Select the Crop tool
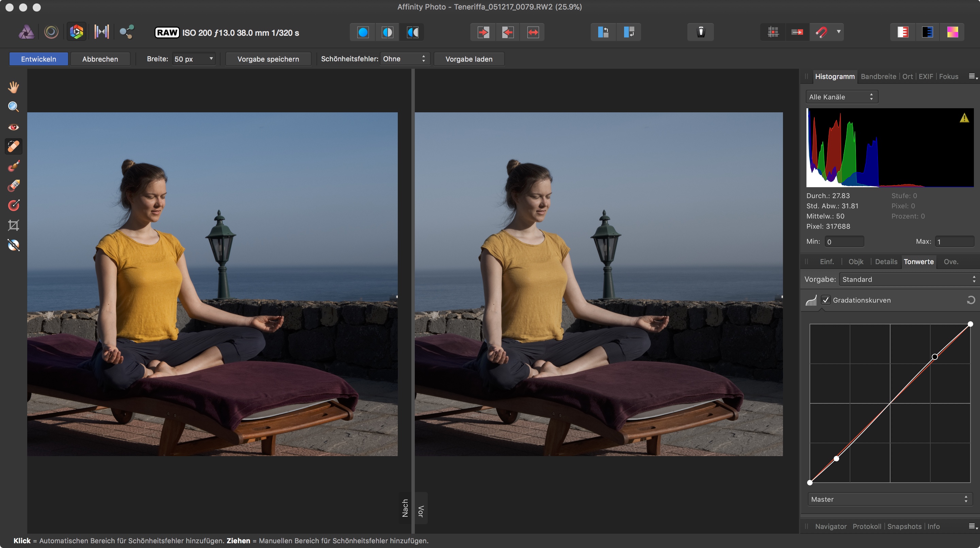Screen dimensions: 980x548 pyautogui.click(x=13, y=224)
